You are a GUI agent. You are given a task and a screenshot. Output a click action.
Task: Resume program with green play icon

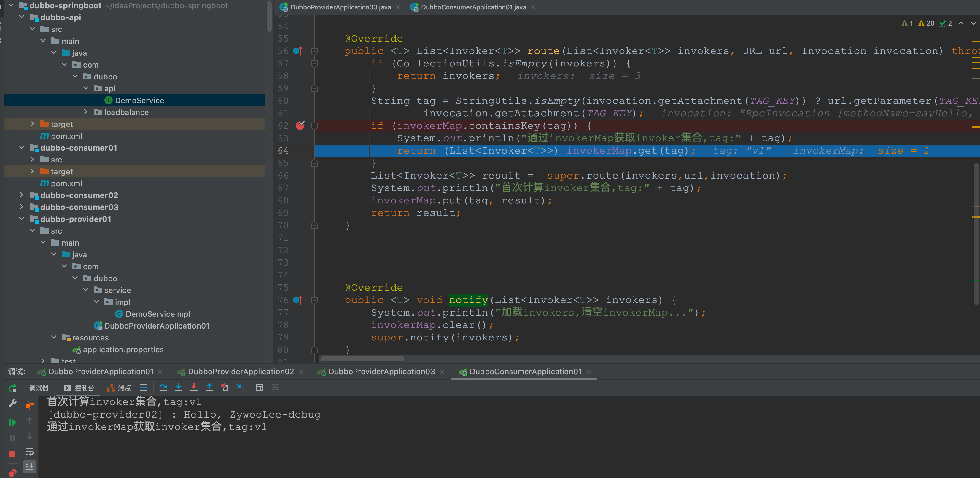point(12,423)
